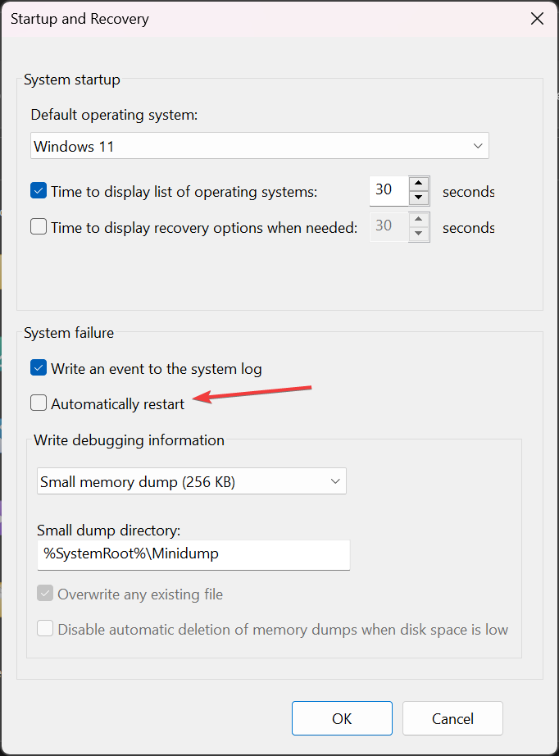
Task: Uncheck Write an event to the system log
Action: (39, 367)
